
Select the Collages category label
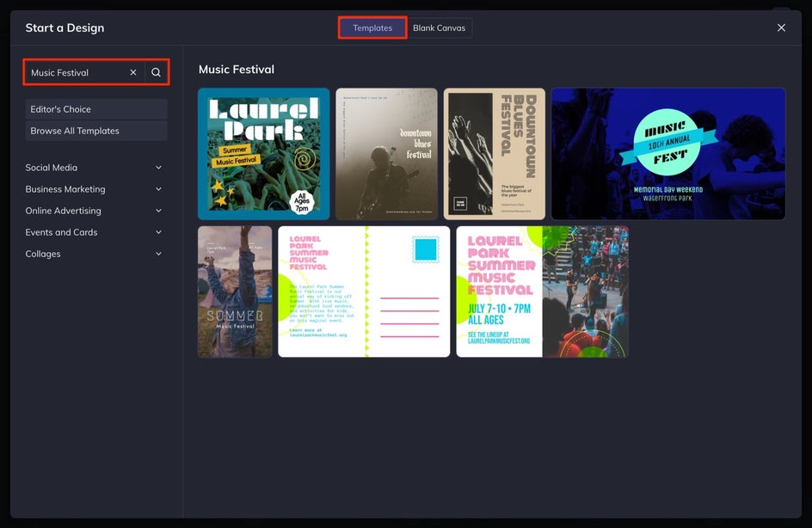pyautogui.click(x=43, y=254)
